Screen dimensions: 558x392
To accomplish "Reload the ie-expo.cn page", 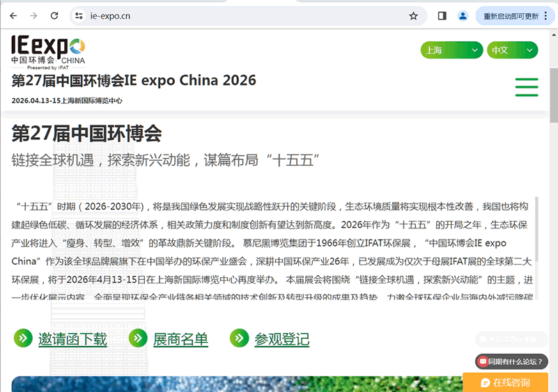I will pos(54,16).
